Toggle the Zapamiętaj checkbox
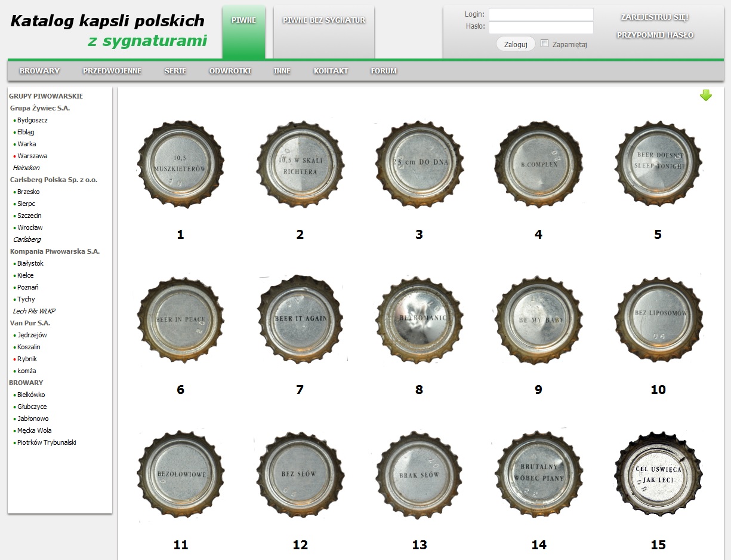This screenshot has height=560, width=731. coord(544,44)
